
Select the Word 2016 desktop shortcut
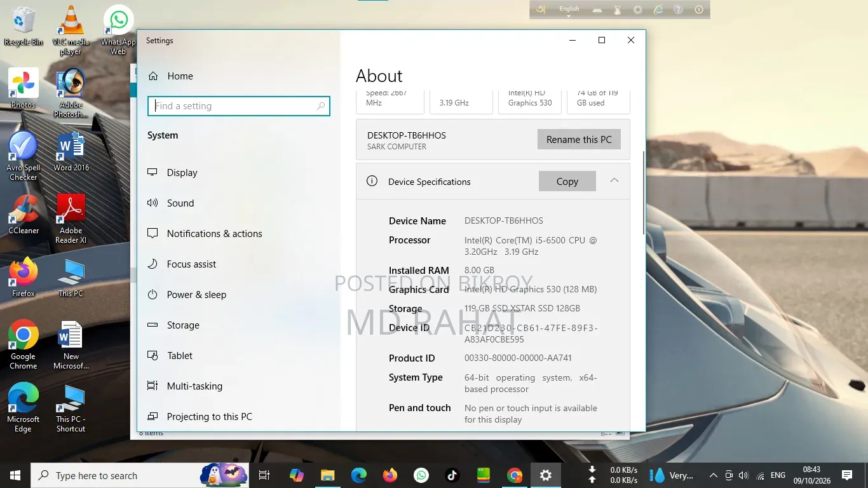tap(71, 151)
